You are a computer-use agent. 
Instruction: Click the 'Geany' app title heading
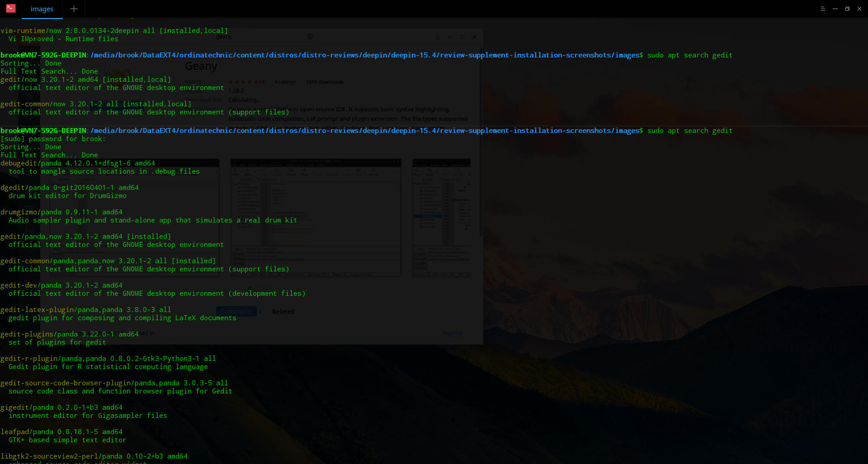201,66
